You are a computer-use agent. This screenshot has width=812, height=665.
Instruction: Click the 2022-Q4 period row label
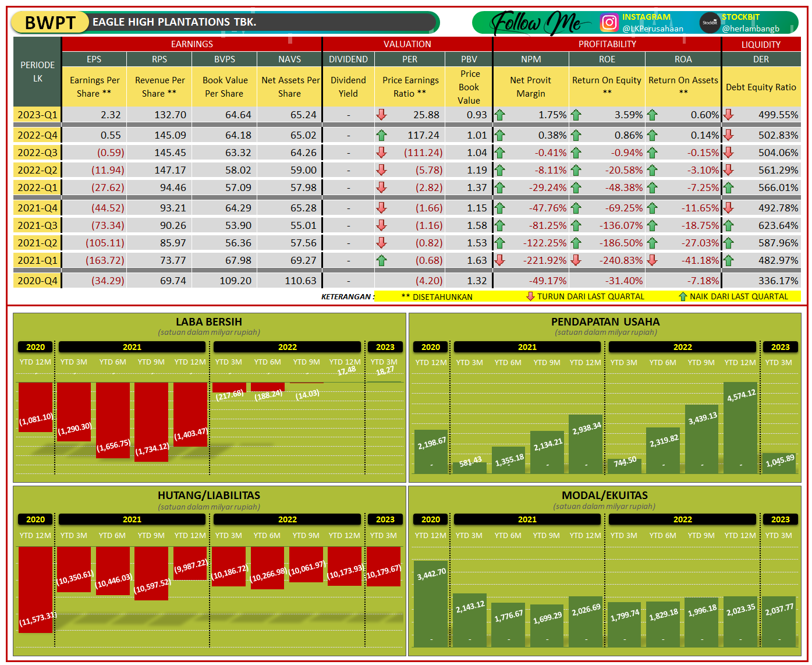(38, 135)
